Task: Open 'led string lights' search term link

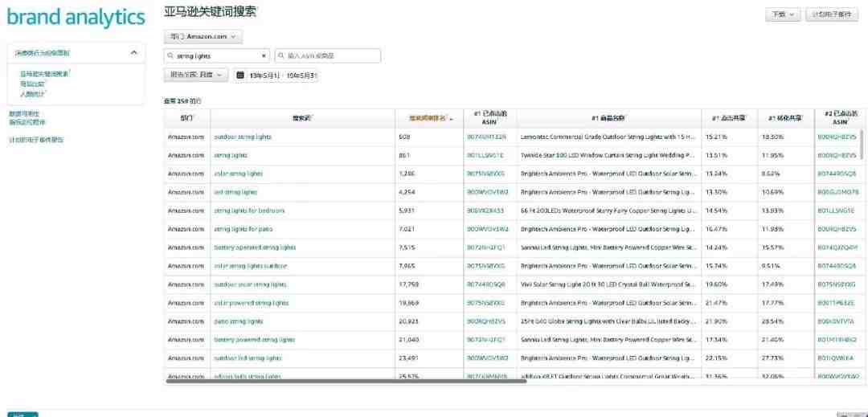Action: [235, 192]
